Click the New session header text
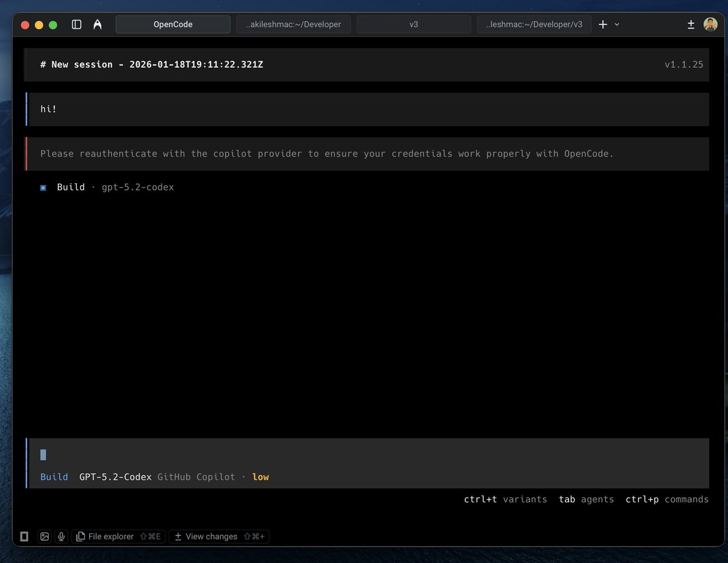This screenshot has height=563, width=728. coord(152,64)
